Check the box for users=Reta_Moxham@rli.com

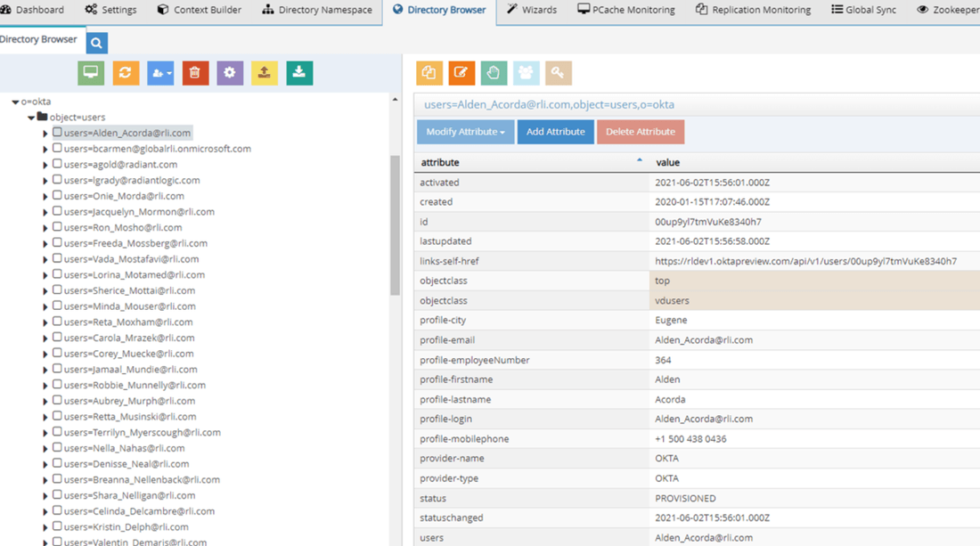click(x=57, y=322)
